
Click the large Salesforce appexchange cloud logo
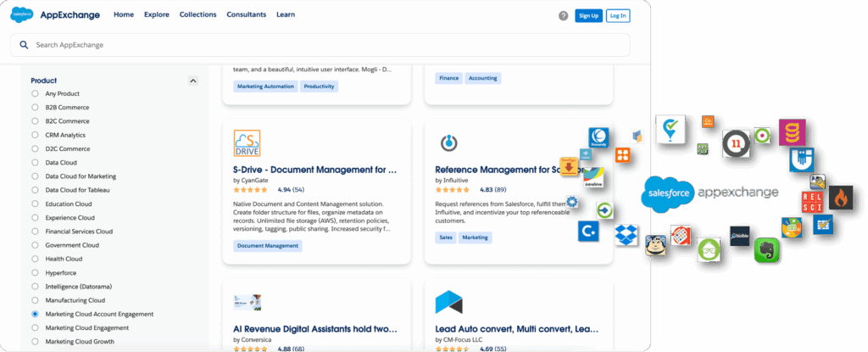pyautogui.click(x=666, y=195)
